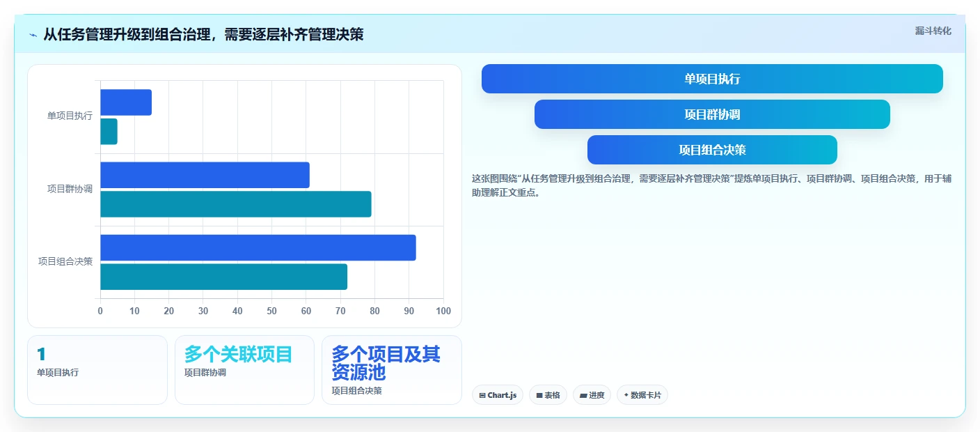This screenshot has width=980, height=432.
Task: Click the 表格 tag pill
Action: [x=548, y=395]
